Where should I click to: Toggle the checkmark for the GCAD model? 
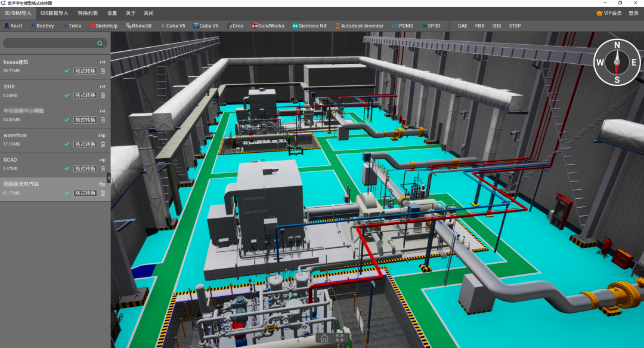[67, 169]
